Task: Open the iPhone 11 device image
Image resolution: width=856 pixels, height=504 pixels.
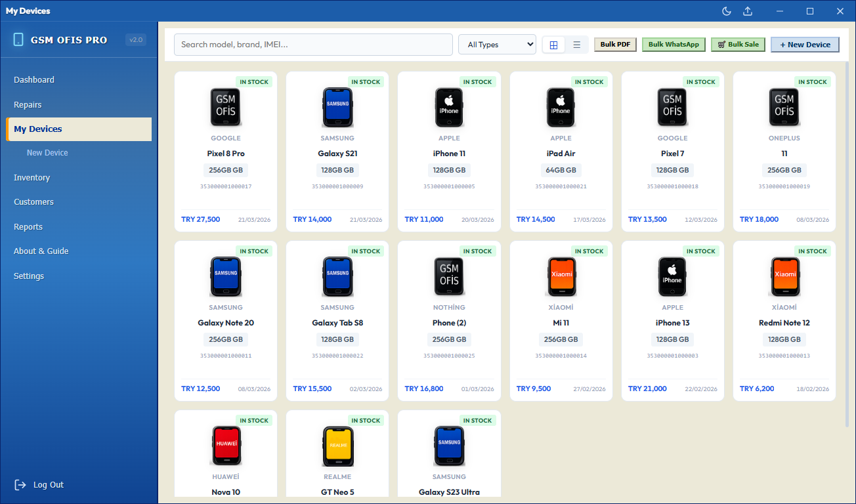Action: point(449,108)
